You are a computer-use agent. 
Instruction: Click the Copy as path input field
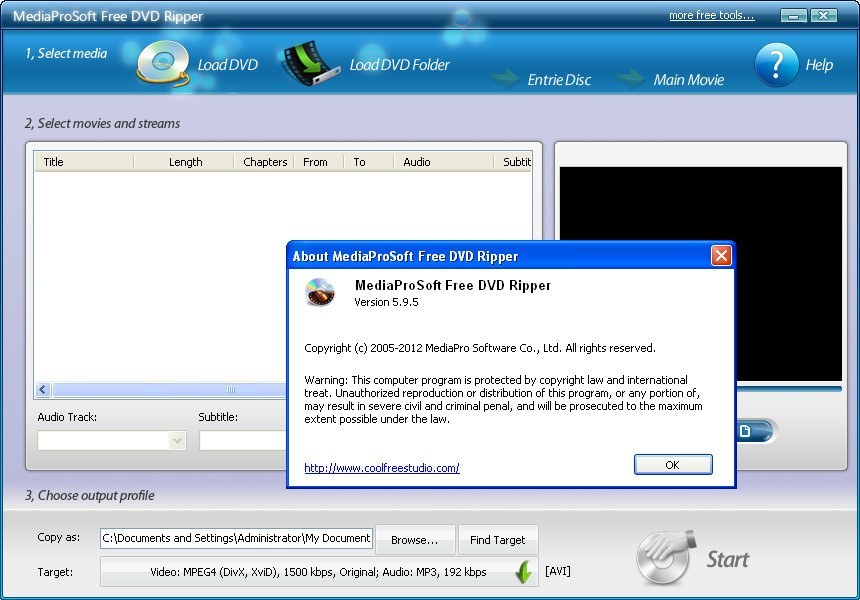[235, 538]
